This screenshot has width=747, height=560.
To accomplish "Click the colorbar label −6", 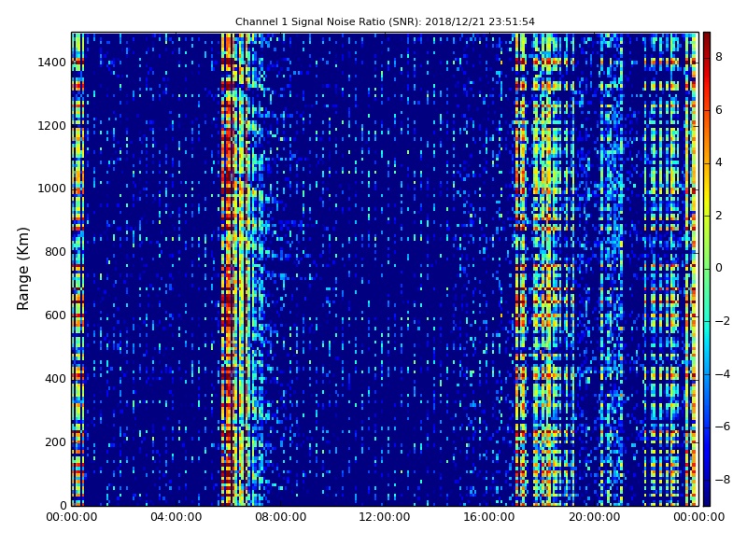I will pyautogui.click(x=723, y=427).
